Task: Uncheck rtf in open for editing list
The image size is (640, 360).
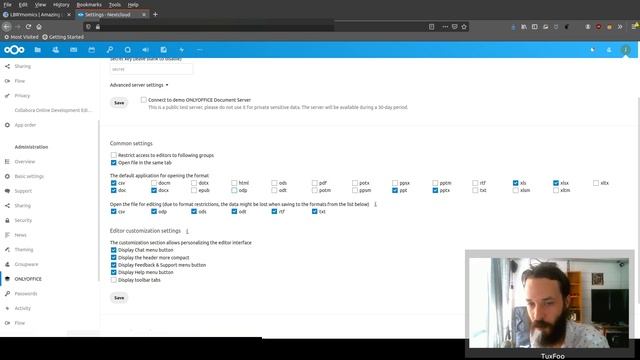Action: (274, 211)
